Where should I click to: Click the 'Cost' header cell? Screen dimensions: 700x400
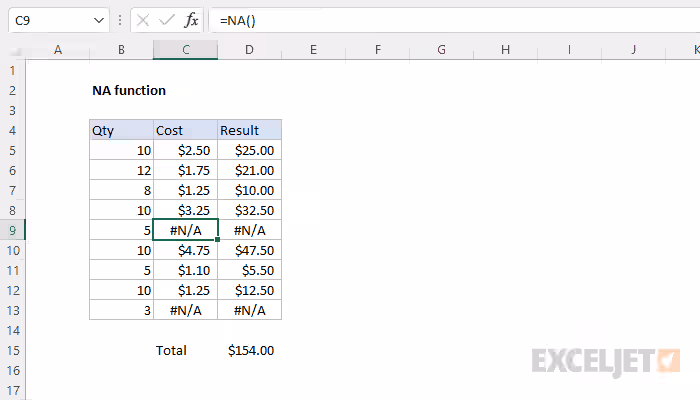pyautogui.click(x=186, y=130)
